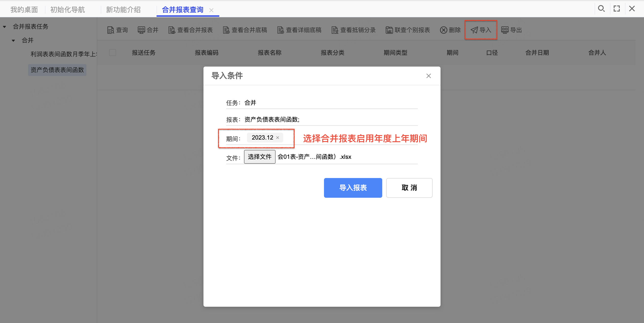Switch to 初始化导航 tab
Viewport: 644px width, 323px height.
pyautogui.click(x=67, y=10)
